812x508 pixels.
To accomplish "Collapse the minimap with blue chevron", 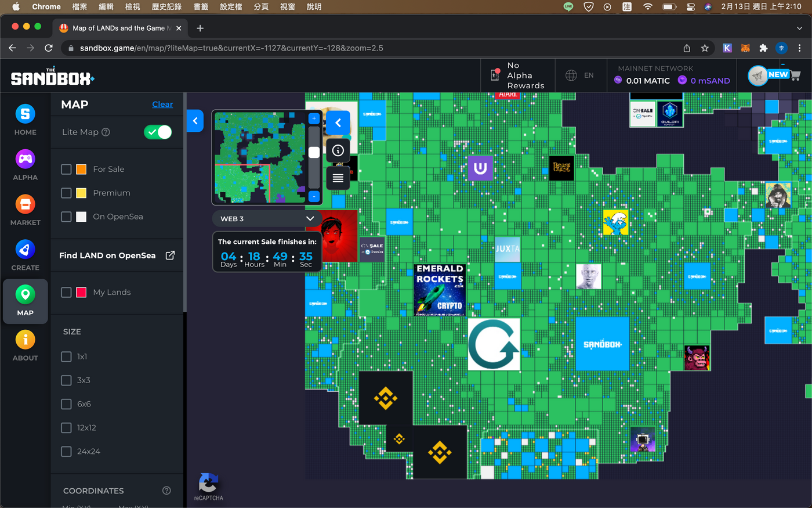I will click(x=338, y=123).
